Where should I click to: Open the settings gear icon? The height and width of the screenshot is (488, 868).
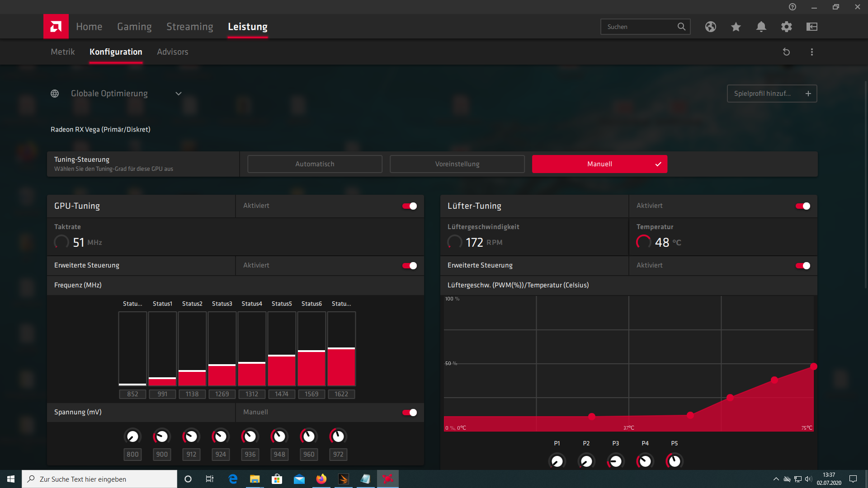(x=786, y=27)
